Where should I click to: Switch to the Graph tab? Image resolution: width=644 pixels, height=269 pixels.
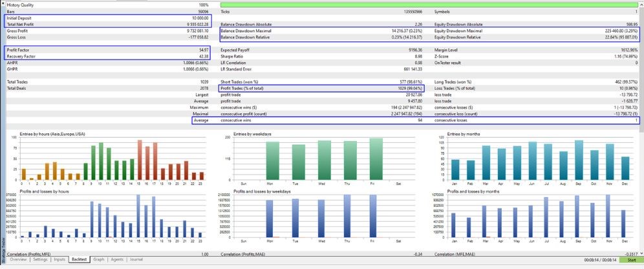pyautogui.click(x=98, y=259)
